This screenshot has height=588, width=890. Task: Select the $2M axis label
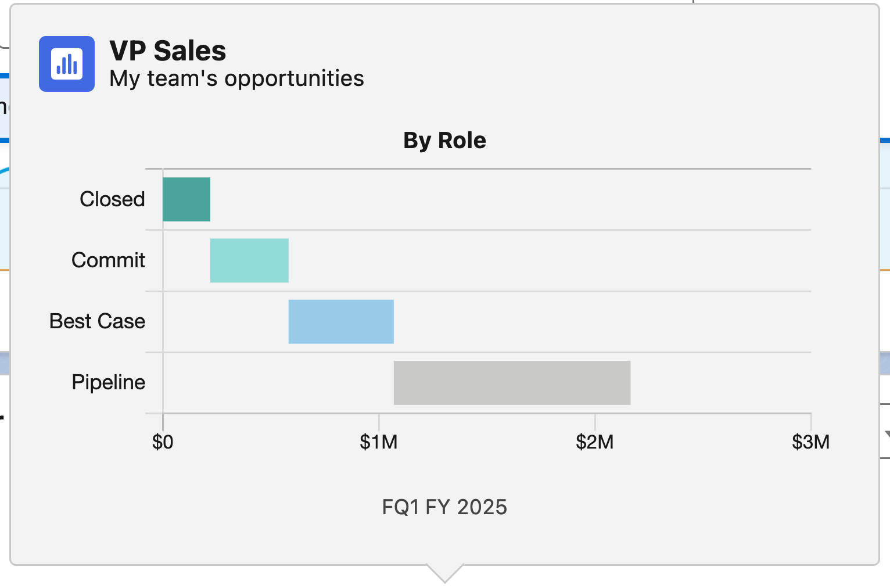point(595,442)
